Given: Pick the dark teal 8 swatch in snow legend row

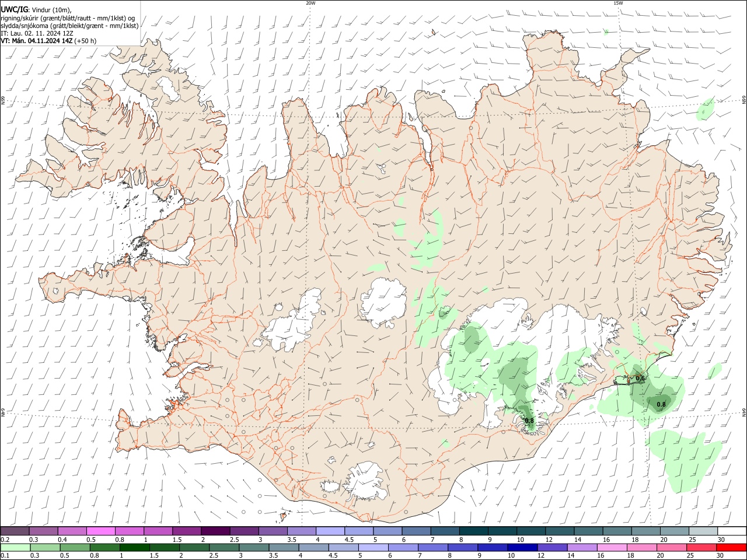Looking at the screenshot, I should tap(473, 531).
